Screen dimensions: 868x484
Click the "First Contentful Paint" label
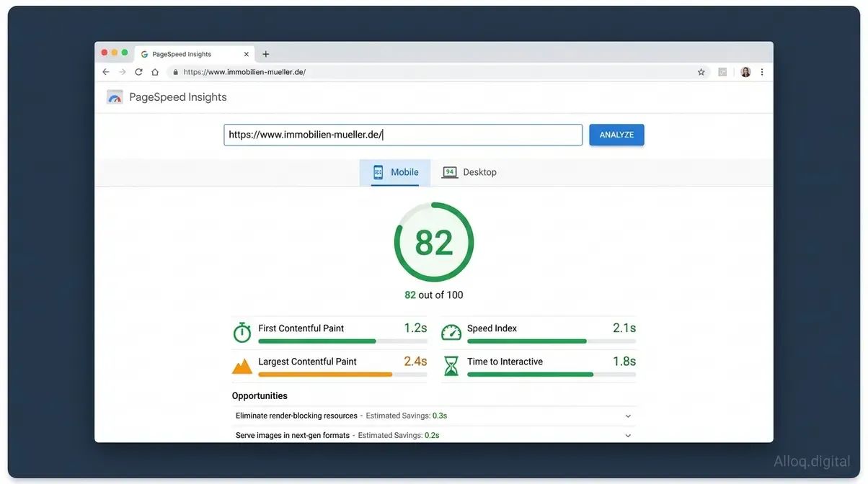pos(301,328)
